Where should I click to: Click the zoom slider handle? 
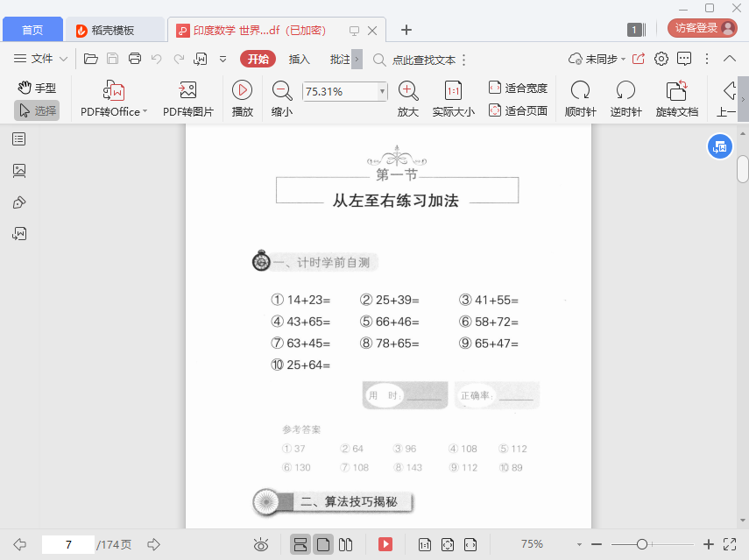click(x=642, y=544)
